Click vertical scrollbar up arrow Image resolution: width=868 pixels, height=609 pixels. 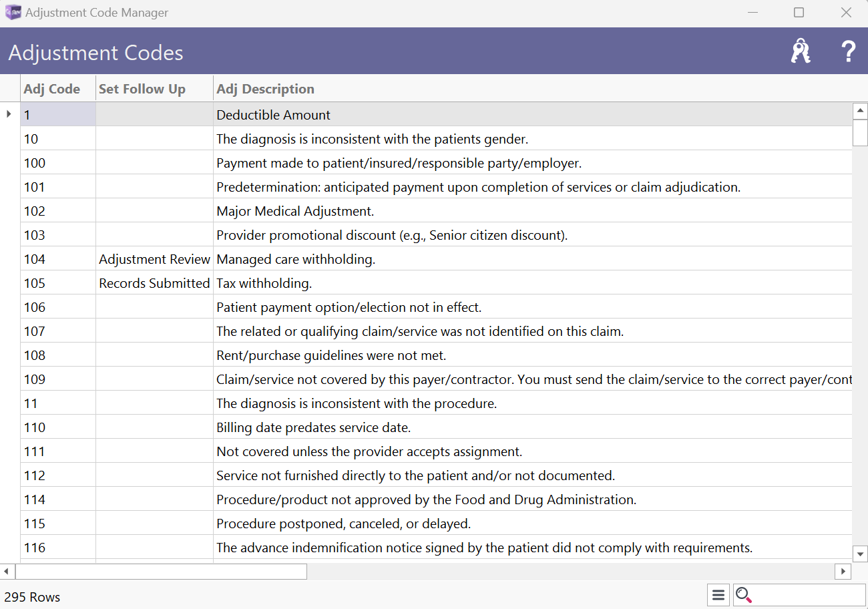pos(860,111)
